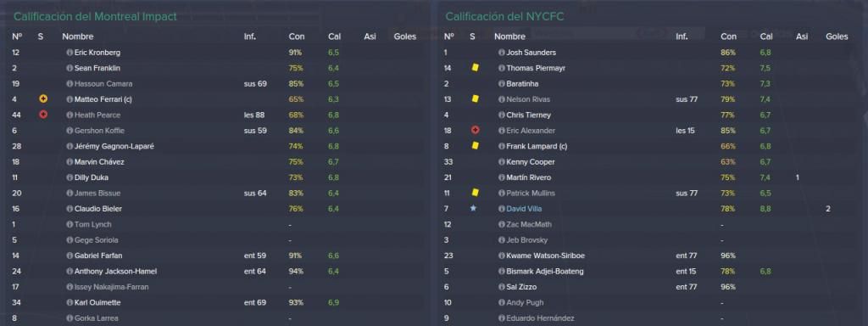Click Frank Lampard's yellow card icon
Screen dimensions: 868x326
click(x=475, y=146)
